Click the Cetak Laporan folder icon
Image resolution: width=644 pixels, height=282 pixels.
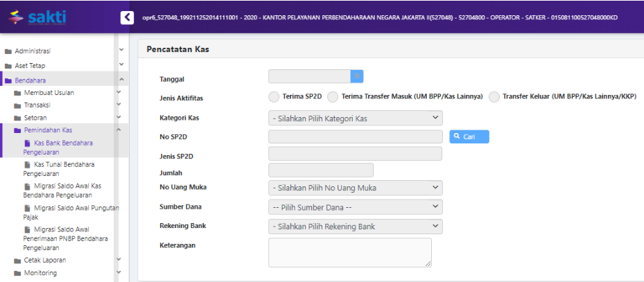(17, 261)
